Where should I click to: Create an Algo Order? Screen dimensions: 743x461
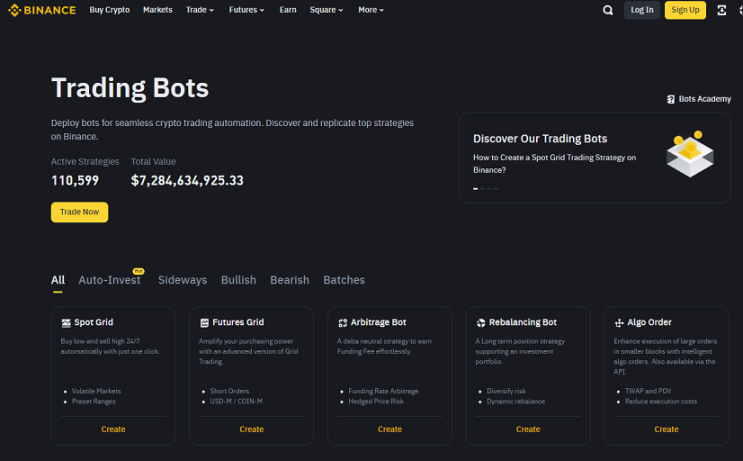tap(666, 429)
